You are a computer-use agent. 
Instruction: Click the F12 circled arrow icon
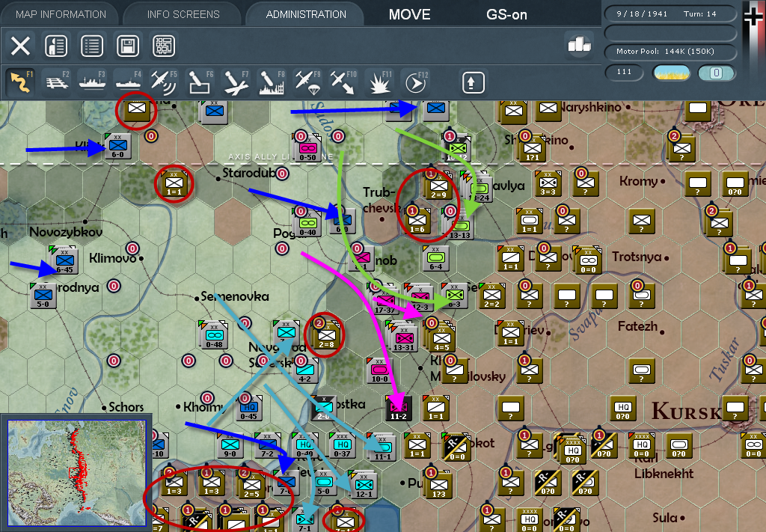pyautogui.click(x=416, y=82)
